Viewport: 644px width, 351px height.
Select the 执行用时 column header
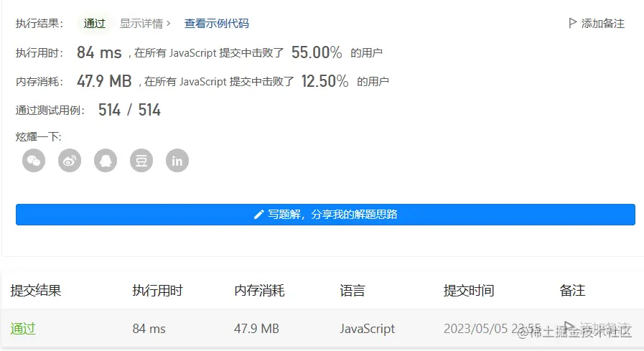[x=157, y=290]
